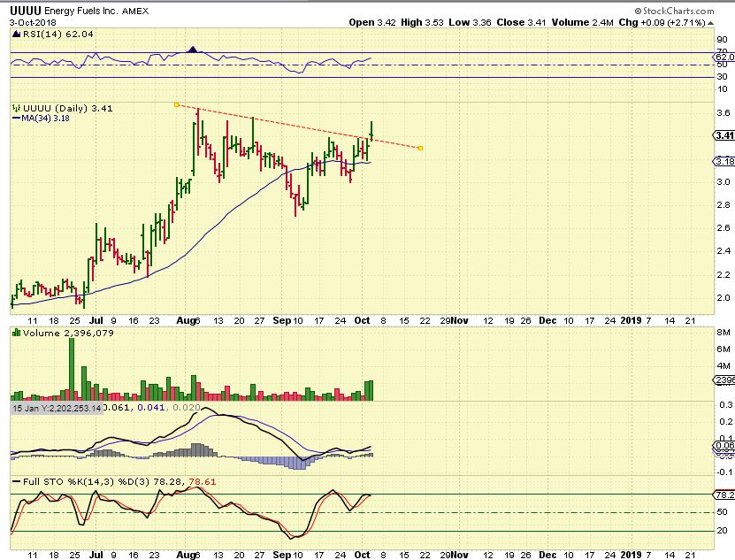Image resolution: width=735 pixels, height=560 pixels.
Task: Click the Full STO legend black line swatch
Action: (17, 481)
